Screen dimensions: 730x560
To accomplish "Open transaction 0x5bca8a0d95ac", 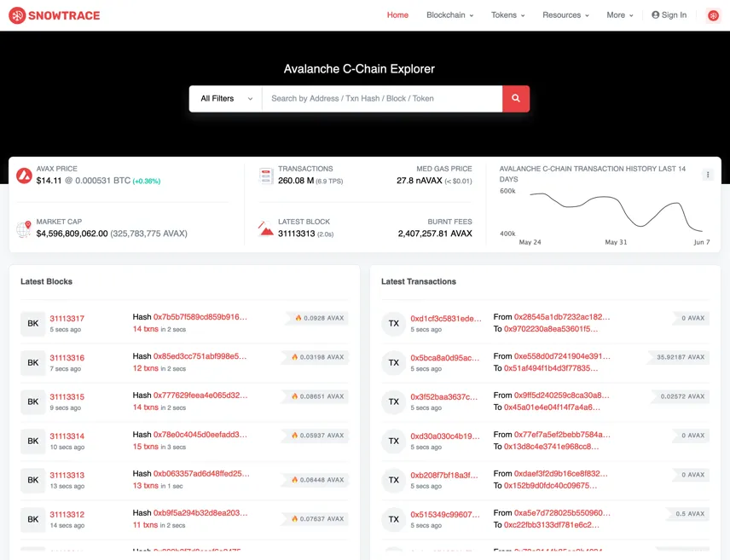I will click(444, 357).
